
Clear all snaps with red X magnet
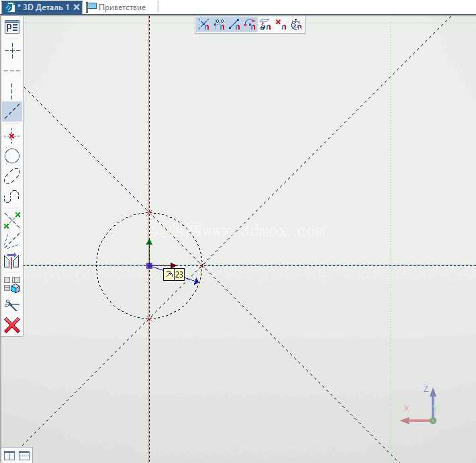click(x=281, y=25)
